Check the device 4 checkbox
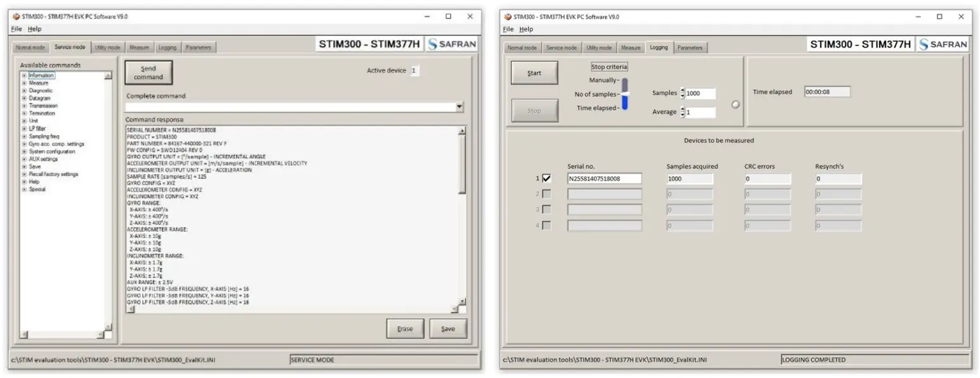 [x=546, y=225]
